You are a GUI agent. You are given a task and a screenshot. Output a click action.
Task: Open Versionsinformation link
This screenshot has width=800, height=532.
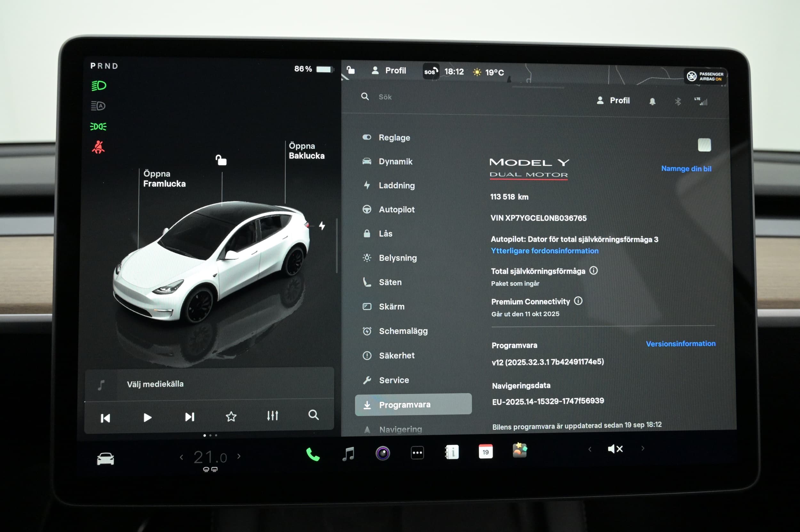[681, 344]
